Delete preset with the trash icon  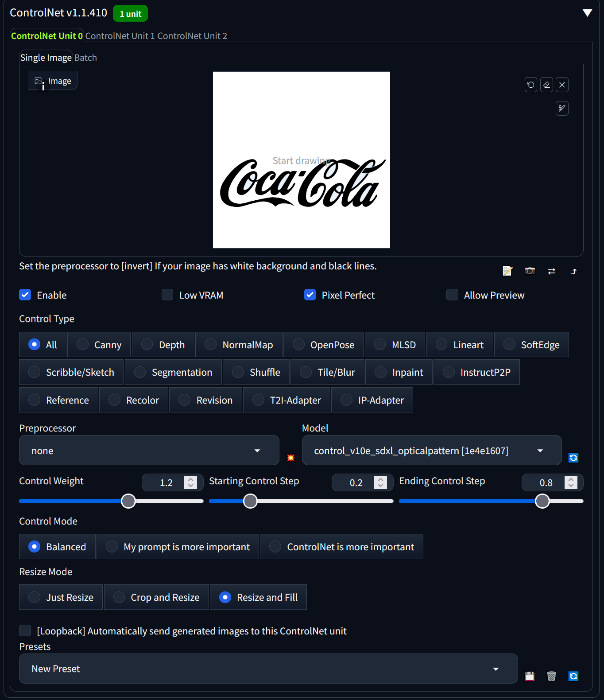(551, 676)
